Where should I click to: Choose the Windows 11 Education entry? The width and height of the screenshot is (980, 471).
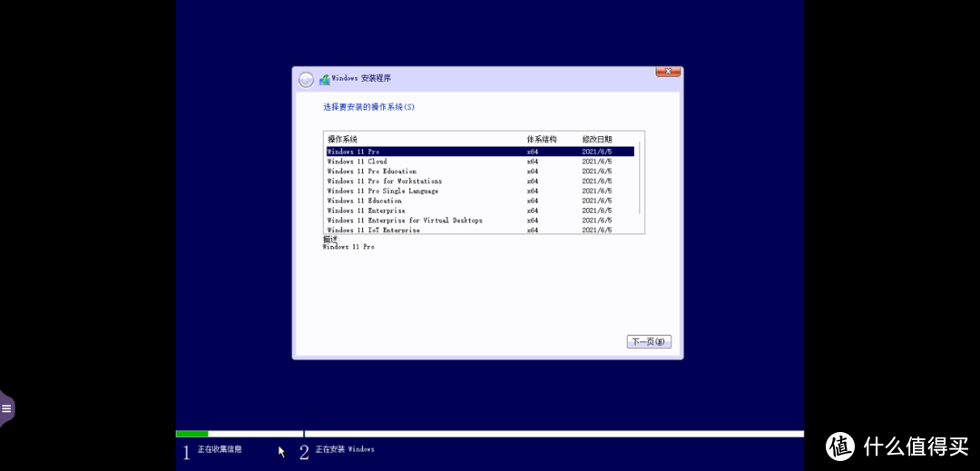(x=480, y=201)
